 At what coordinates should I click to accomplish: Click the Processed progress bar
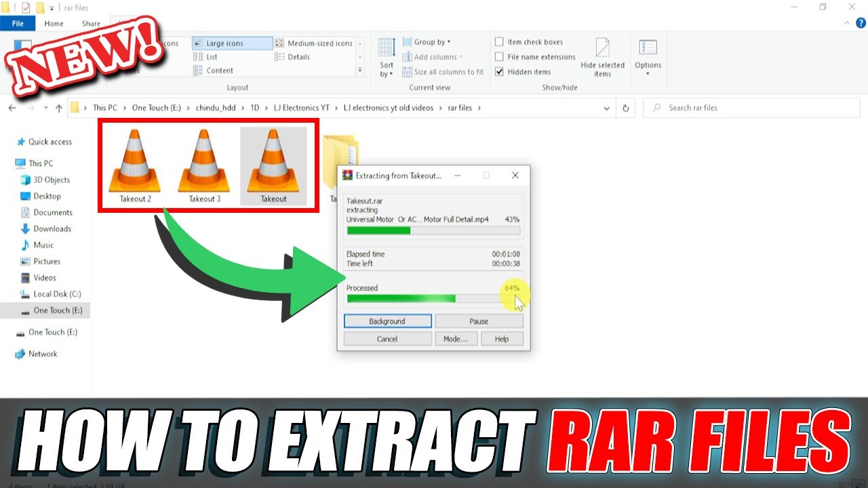pos(433,298)
